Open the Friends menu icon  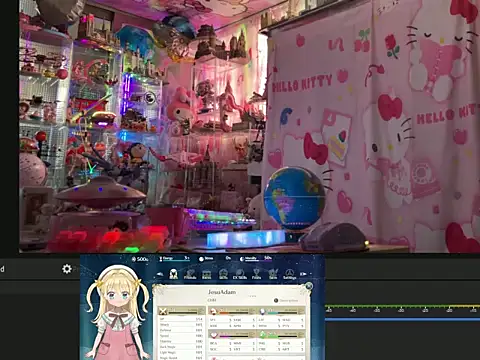point(190,274)
